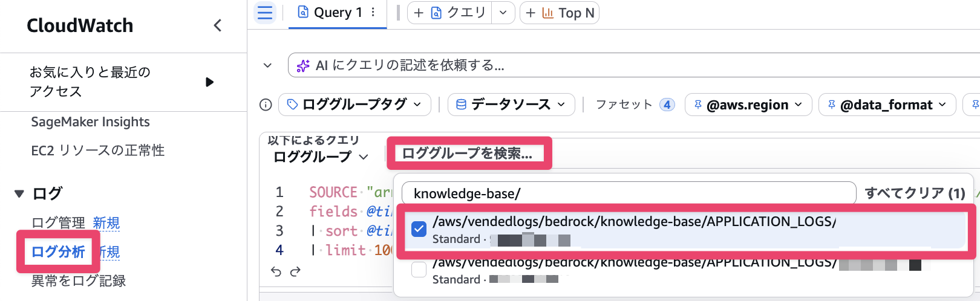Click the database icon in データソース
980x301 pixels.
[461, 105]
